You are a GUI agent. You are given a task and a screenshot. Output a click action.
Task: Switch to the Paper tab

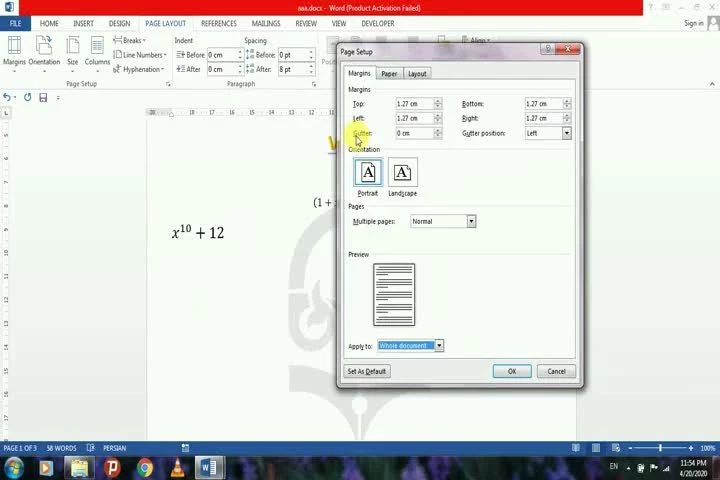[389, 73]
